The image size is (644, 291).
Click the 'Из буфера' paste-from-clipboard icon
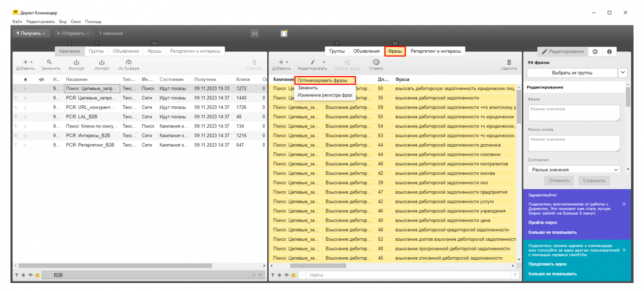pos(128,62)
